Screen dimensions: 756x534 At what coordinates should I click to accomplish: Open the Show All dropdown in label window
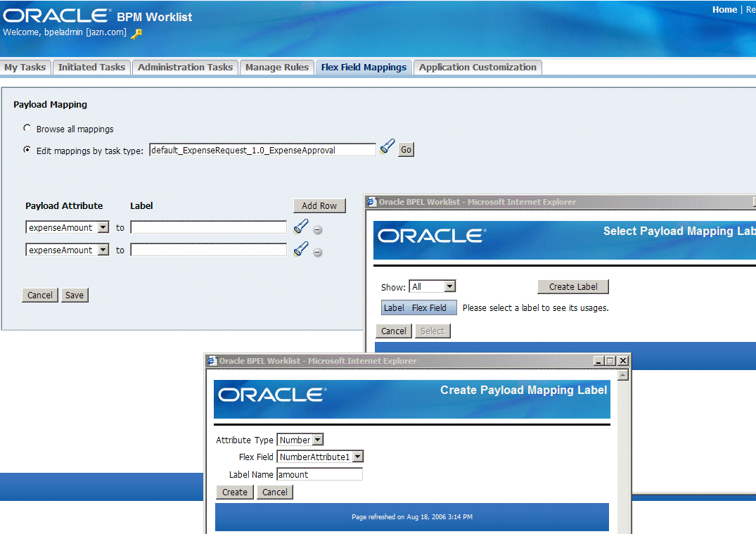pyautogui.click(x=449, y=286)
